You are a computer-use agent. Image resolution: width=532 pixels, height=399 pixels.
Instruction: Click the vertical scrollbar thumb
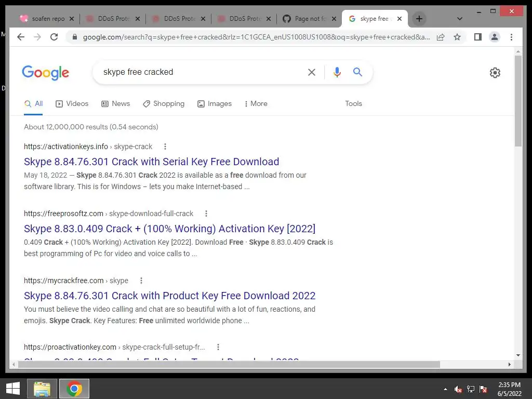pos(518,101)
